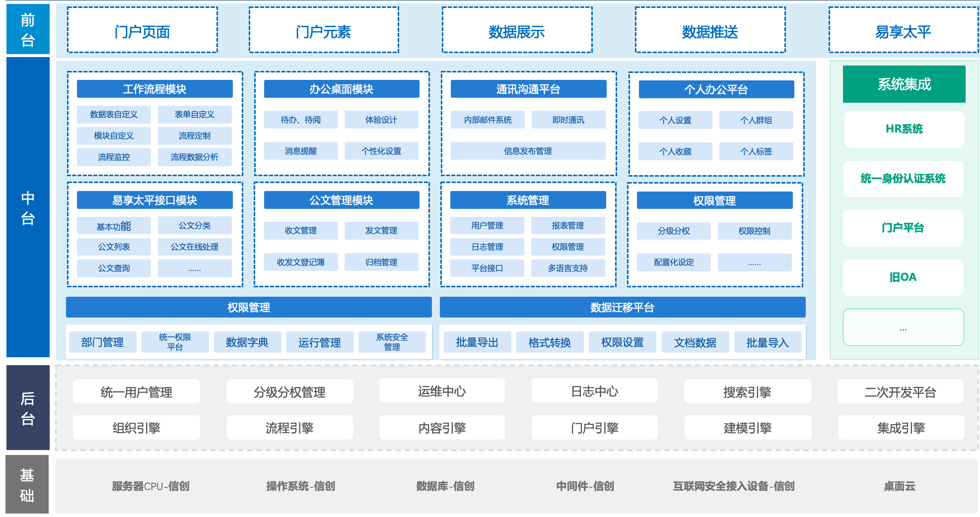This screenshot has height=517, width=980.
Task: Select the 门户元素 box
Action: point(324,30)
